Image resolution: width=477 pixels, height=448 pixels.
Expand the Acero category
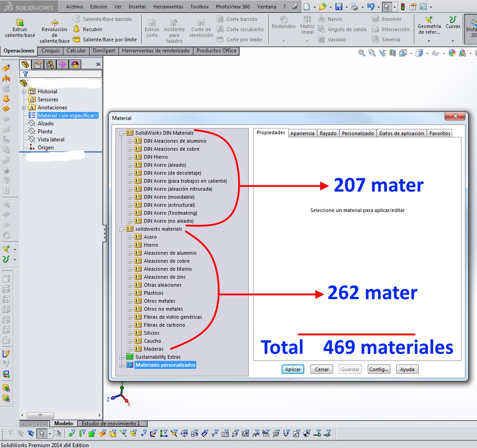click(x=130, y=237)
